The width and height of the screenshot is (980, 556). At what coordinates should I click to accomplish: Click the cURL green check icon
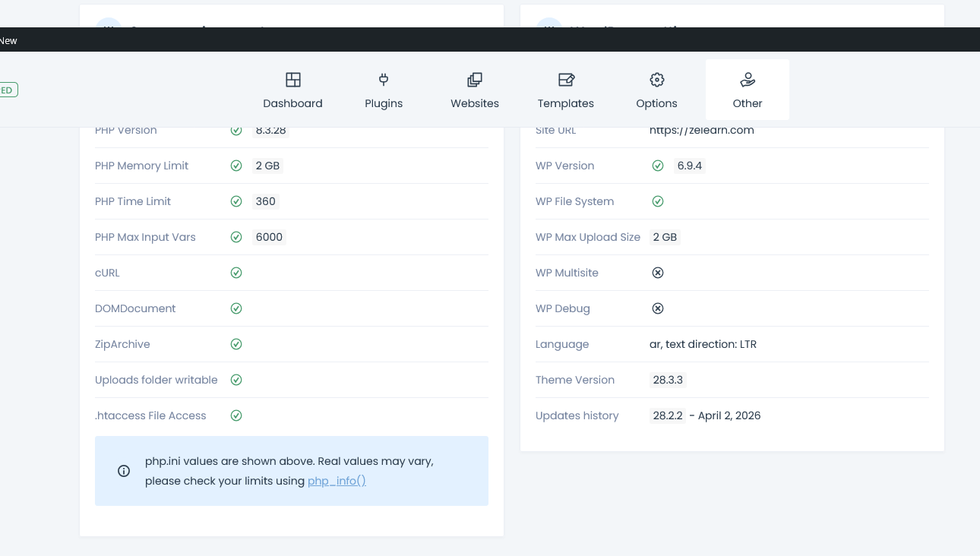tap(236, 273)
